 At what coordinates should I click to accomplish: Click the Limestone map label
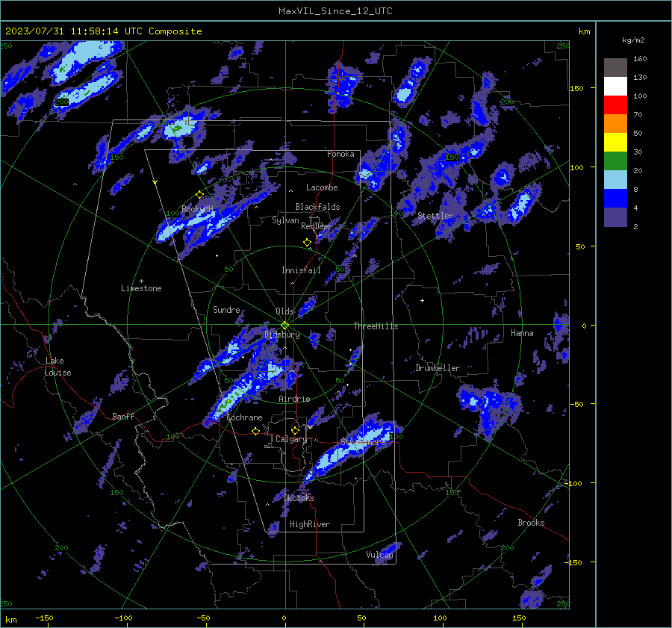[x=141, y=288]
